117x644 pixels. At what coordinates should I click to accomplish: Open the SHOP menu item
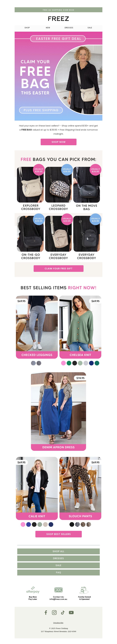coord(27,28)
